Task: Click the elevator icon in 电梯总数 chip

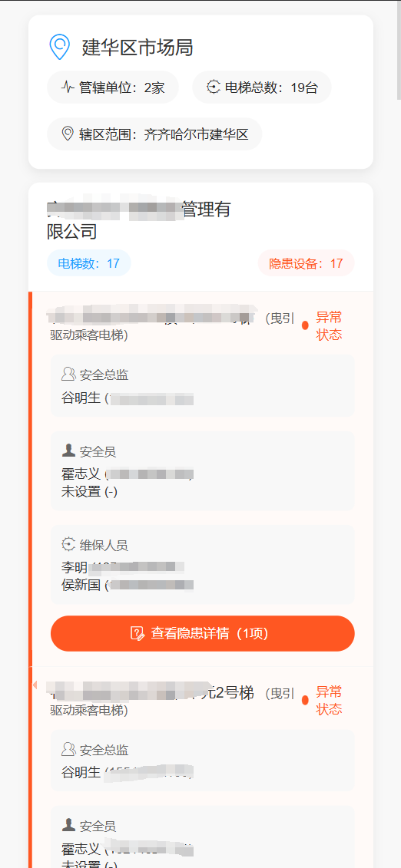Action: 214,87
